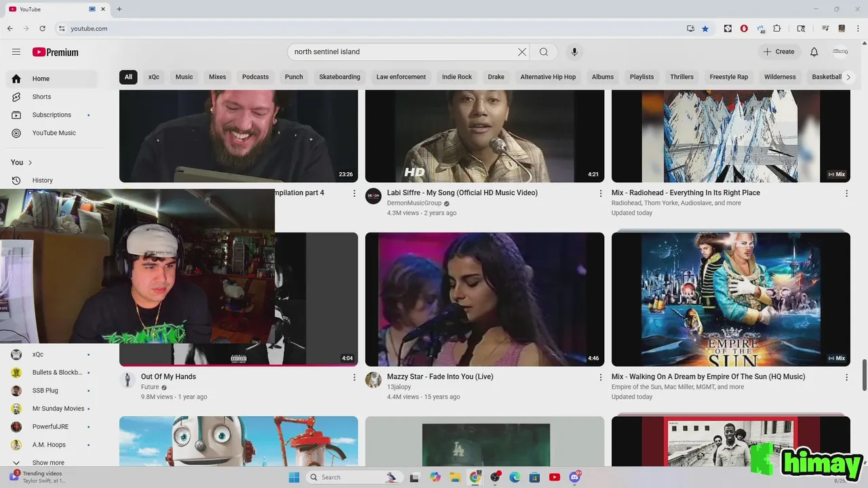
Task: Open Subscriptions in the sidebar
Action: 52,115
